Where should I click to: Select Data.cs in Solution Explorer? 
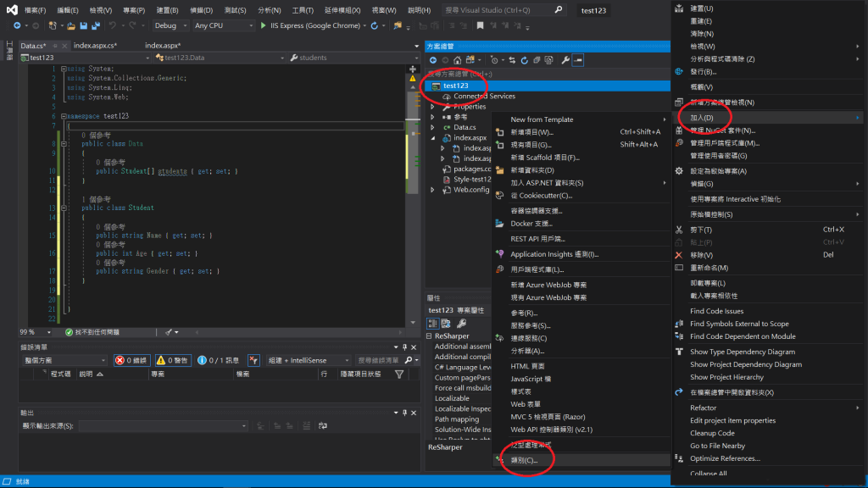pyautogui.click(x=465, y=127)
